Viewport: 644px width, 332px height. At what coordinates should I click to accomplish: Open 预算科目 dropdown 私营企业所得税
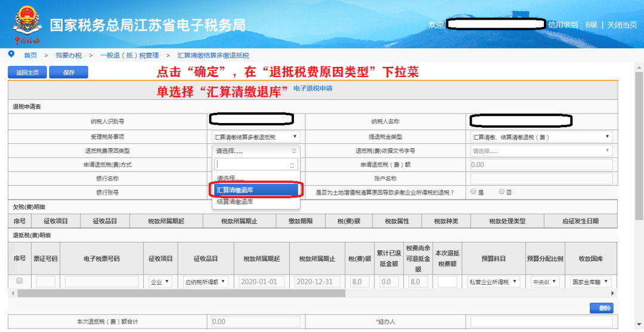click(494, 282)
